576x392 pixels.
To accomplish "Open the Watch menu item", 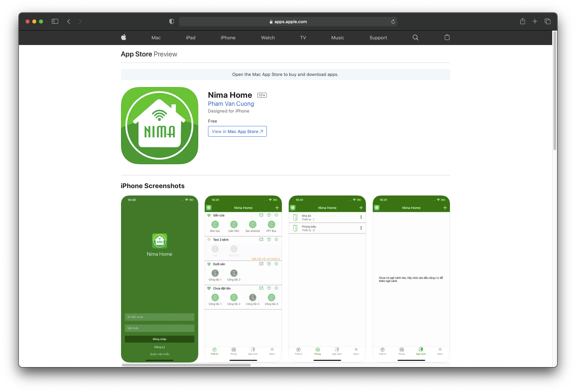I will click(x=268, y=38).
